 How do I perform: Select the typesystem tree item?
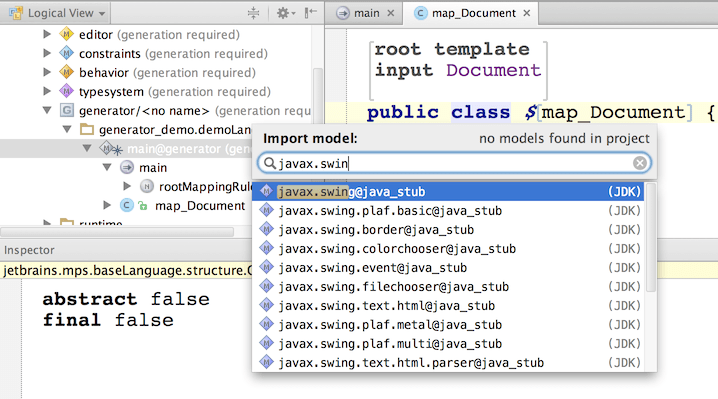pyautogui.click(x=111, y=92)
